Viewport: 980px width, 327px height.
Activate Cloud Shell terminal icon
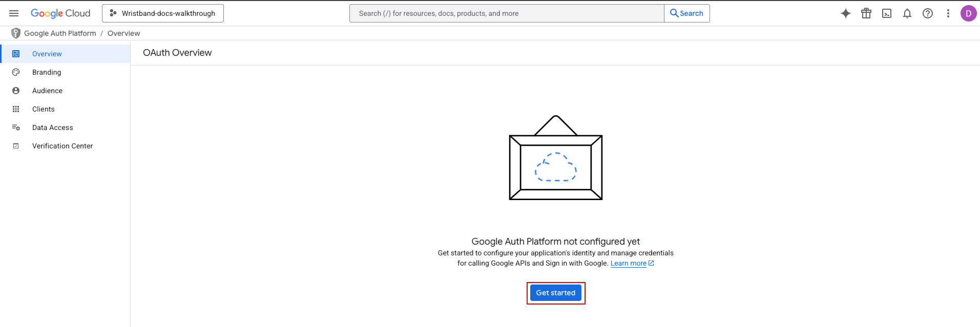pos(887,13)
